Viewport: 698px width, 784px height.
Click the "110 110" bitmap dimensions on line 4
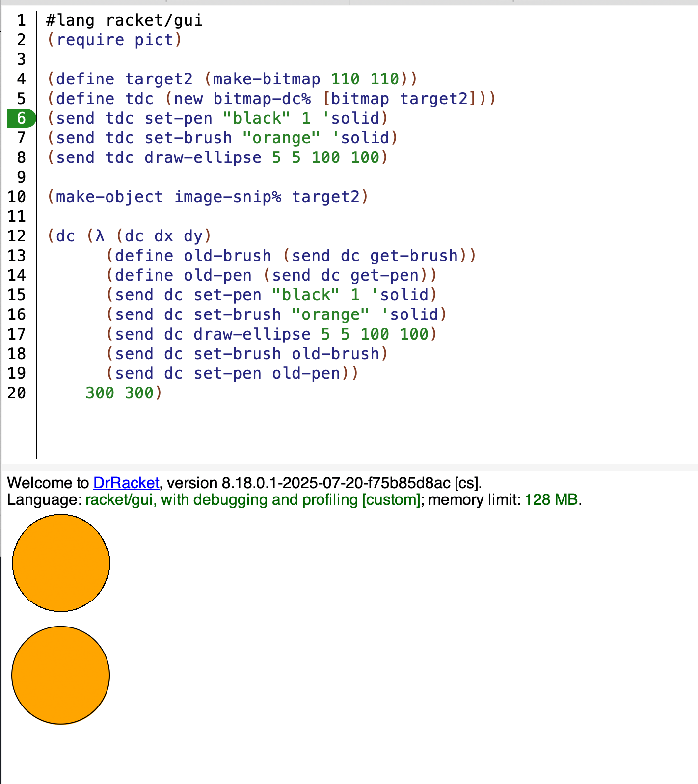click(365, 79)
